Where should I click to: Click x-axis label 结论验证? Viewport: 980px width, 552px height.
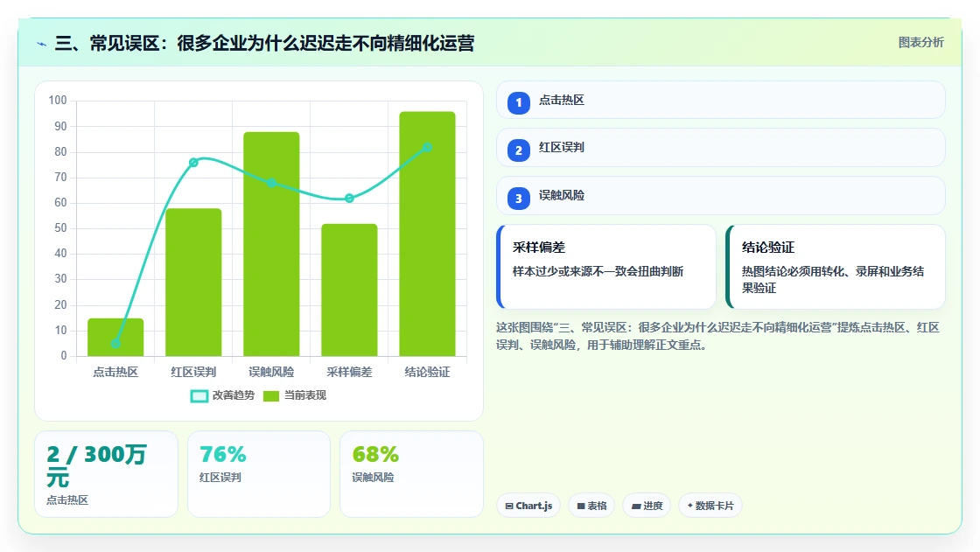tap(428, 372)
